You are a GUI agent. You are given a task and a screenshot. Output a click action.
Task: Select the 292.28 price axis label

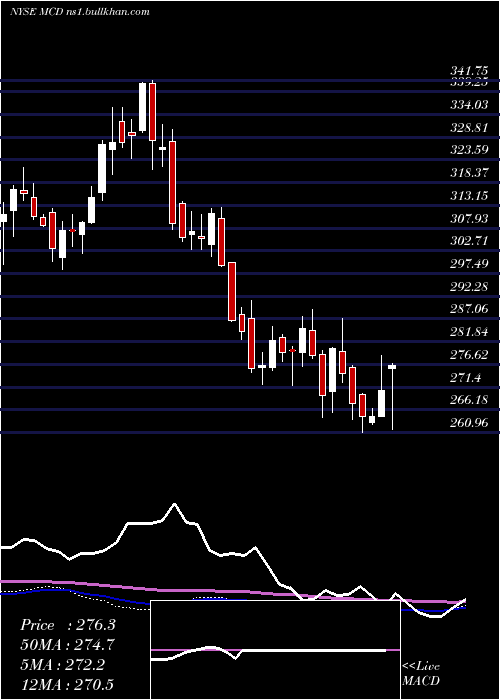(469, 286)
